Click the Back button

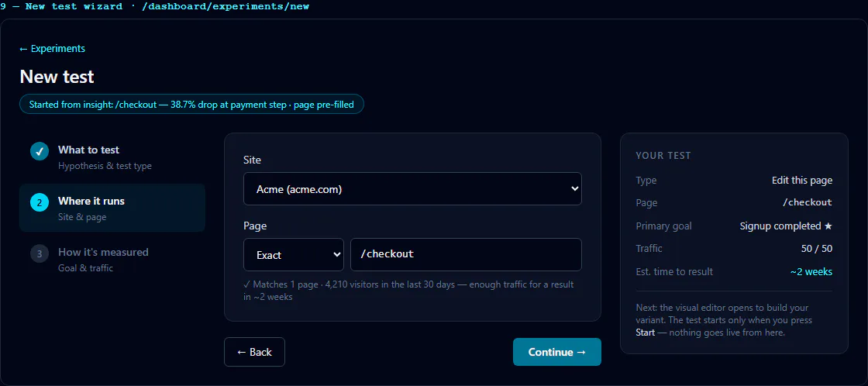point(254,352)
